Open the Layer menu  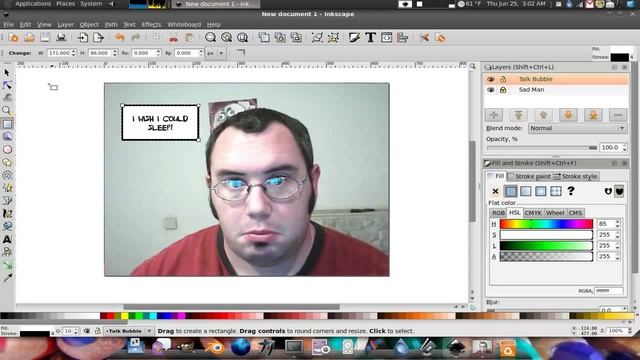pos(65,24)
